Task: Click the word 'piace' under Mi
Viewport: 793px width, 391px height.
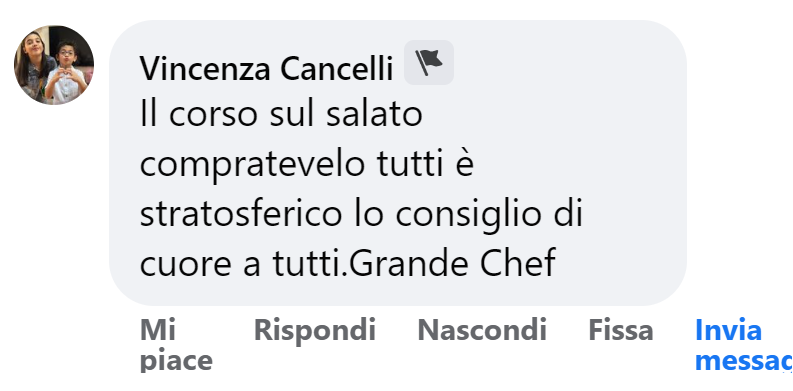Action: point(175,360)
